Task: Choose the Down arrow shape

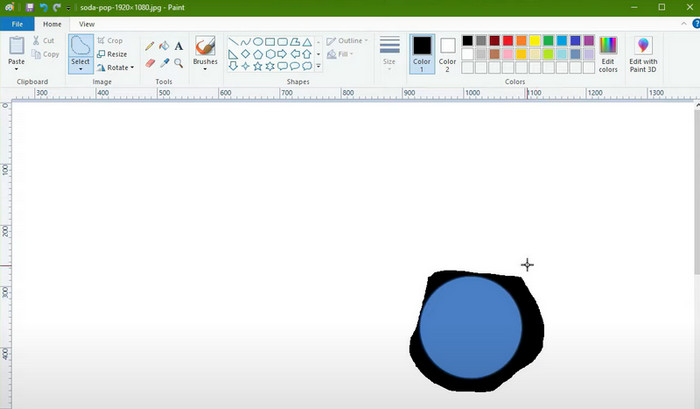Action: click(x=233, y=66)
